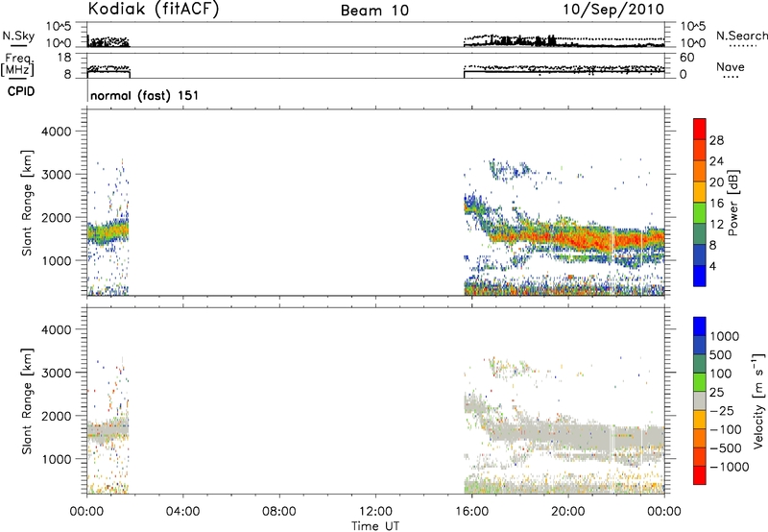768x532 pixels.
Task: Click the 'Kodiak (fitACF)' plot title
Action: 154,9
